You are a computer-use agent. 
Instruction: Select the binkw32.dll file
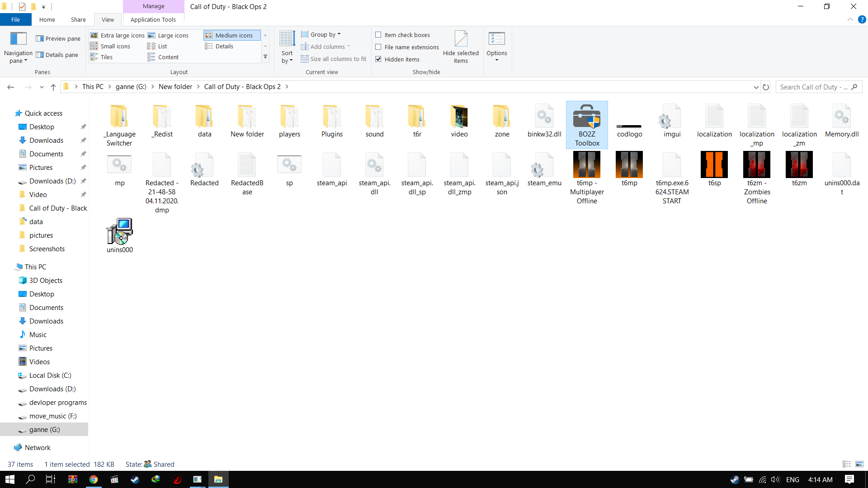click(x=544, y=121)
